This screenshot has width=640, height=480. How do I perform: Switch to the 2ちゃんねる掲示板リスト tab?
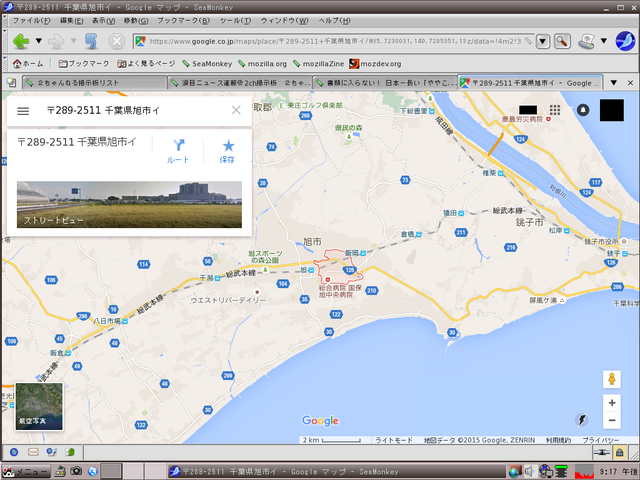(95, 83)
